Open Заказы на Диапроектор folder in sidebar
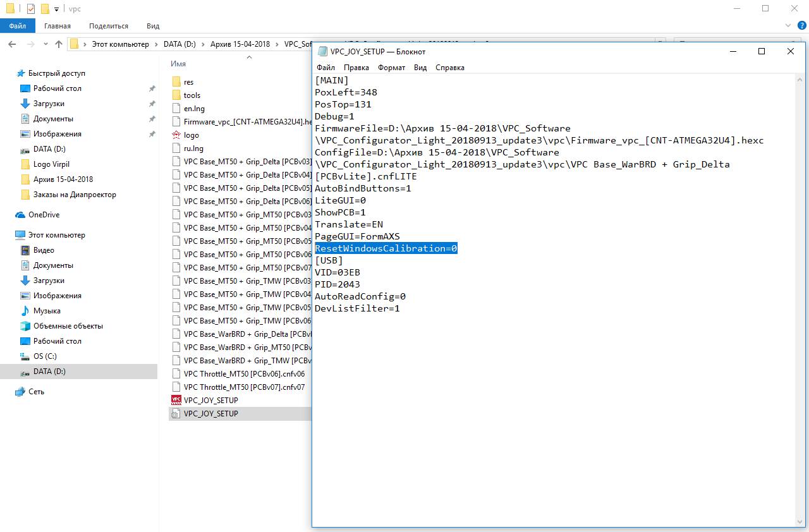809x532 pixels. coord(75,195)
